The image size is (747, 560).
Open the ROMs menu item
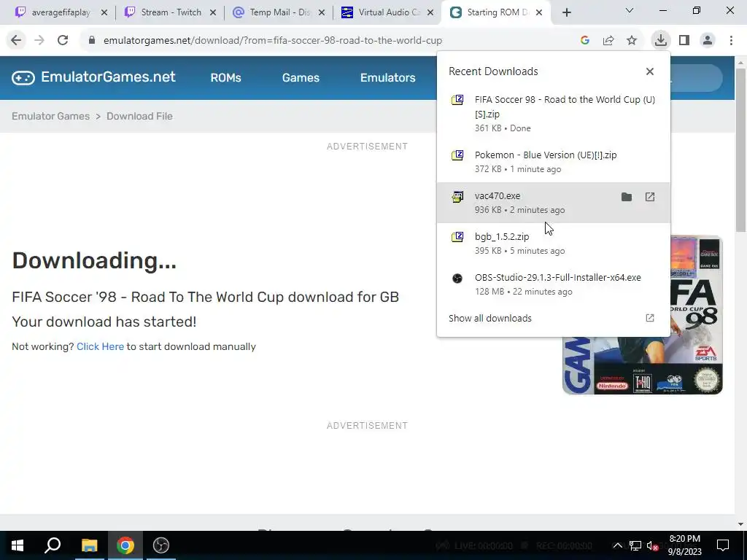(x=226, y=77)
